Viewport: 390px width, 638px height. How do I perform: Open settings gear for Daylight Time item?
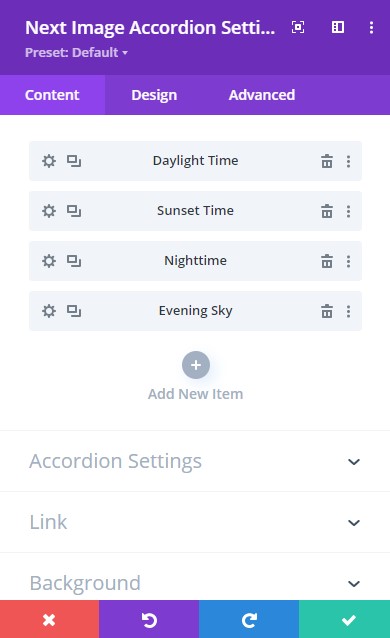(49, 161)
